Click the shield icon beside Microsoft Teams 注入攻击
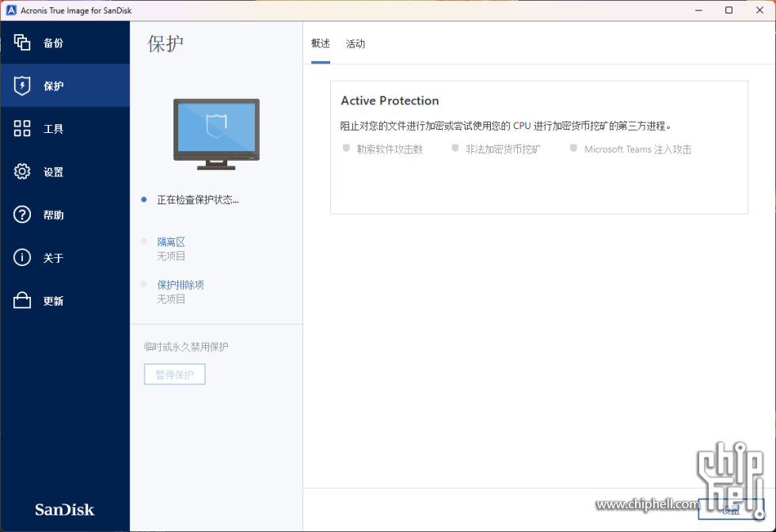This screenshot has width=776, height=532. (x=573, y=148)
